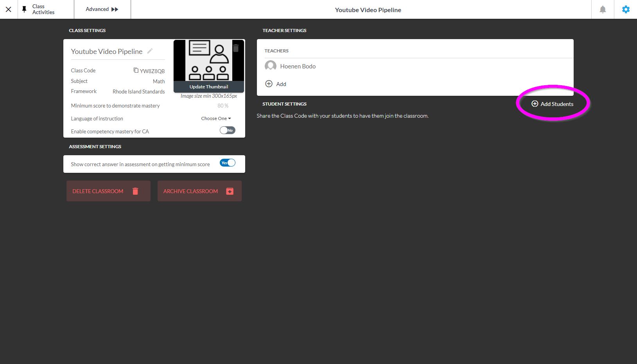637x364 pixels.
Task: Click the pencil icon to edit class name
Action: (150, 51)
